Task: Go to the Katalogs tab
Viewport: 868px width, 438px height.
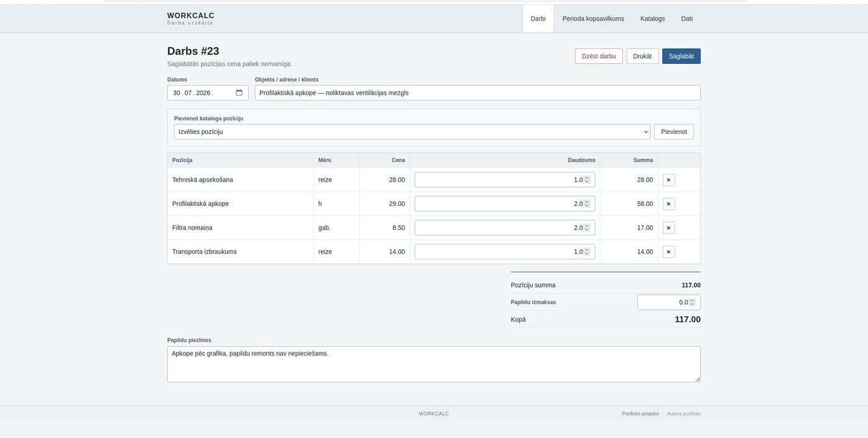Action: 652,19
